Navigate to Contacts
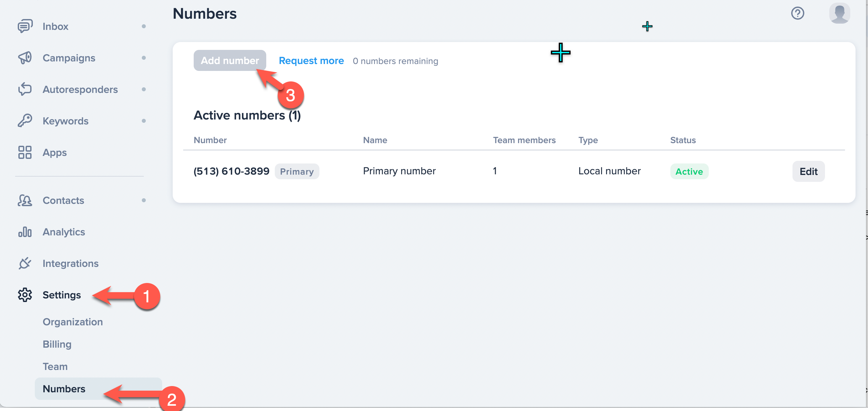868x411 pixels. pyautogui.click(x=63, y=201)
